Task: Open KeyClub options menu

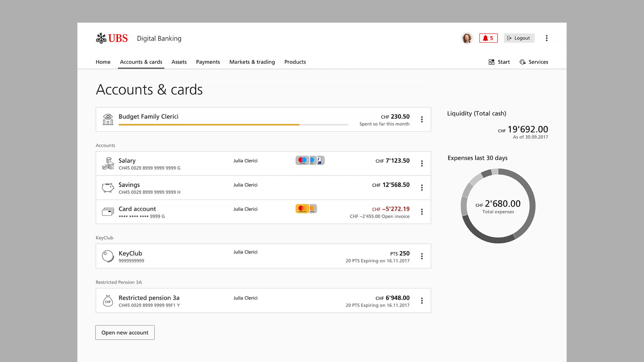Action: pos(422,256)
